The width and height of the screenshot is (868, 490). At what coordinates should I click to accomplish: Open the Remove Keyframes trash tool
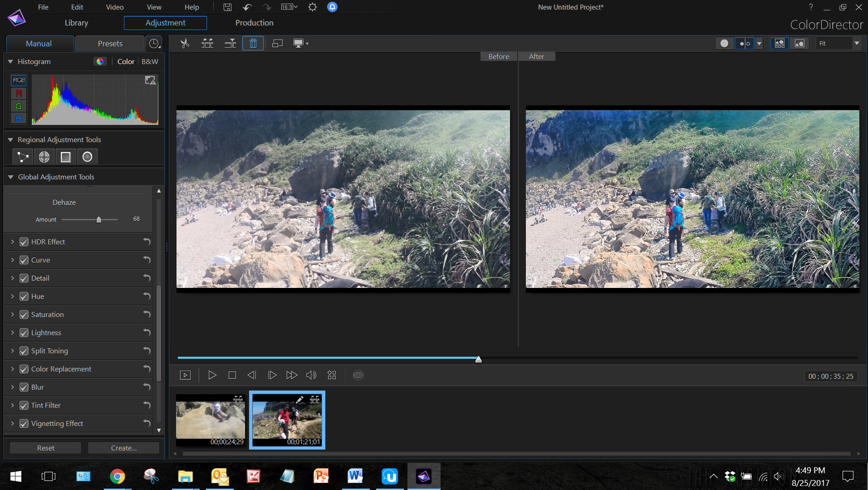[x=253, y=43]
